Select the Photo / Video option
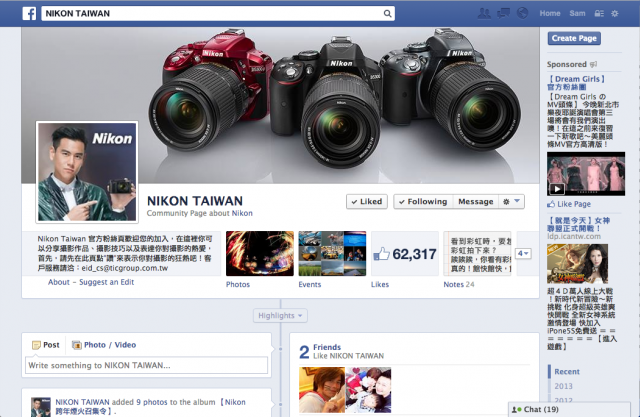Image resolution: width=640 pixels, height=417 pixels. tap(104, 345)
